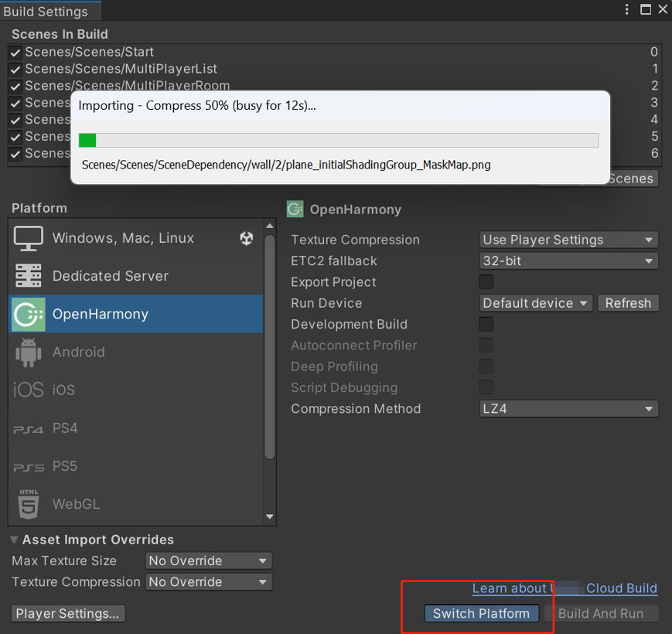Open the ETC2 fallback 32-bit dropdown

(568, 261)
